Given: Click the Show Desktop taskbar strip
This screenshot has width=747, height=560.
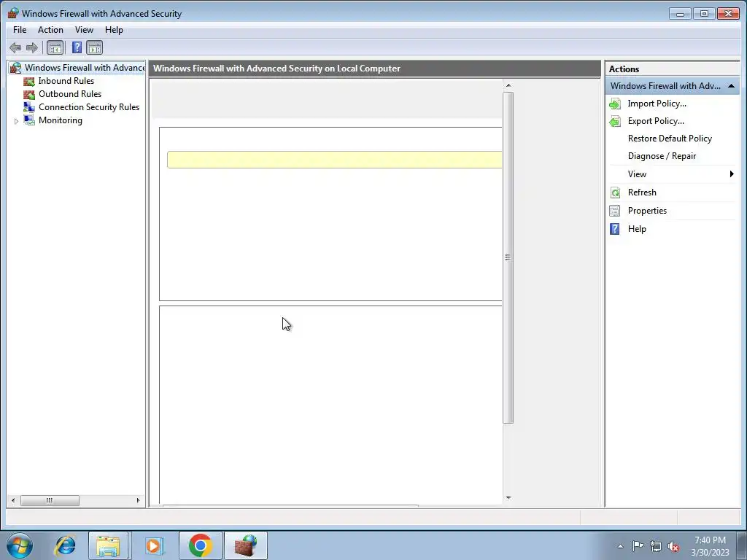Looking at the screenshot, I should click(741, 545).
